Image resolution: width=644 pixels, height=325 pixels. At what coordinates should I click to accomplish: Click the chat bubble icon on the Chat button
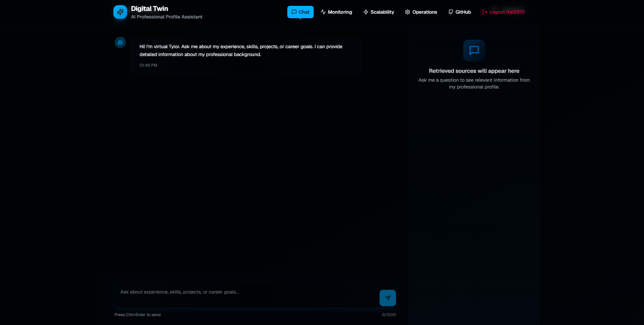294,12
